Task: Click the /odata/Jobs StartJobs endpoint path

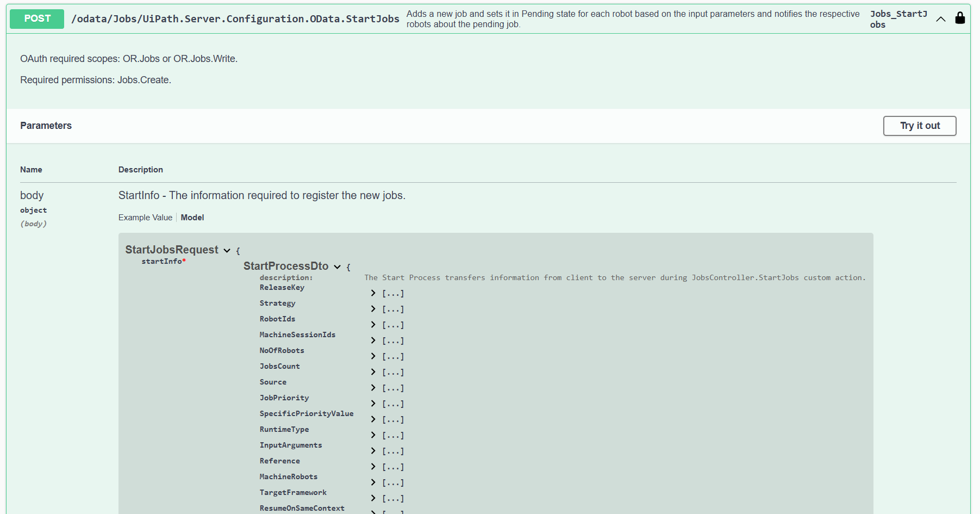Action: point(235,19)
